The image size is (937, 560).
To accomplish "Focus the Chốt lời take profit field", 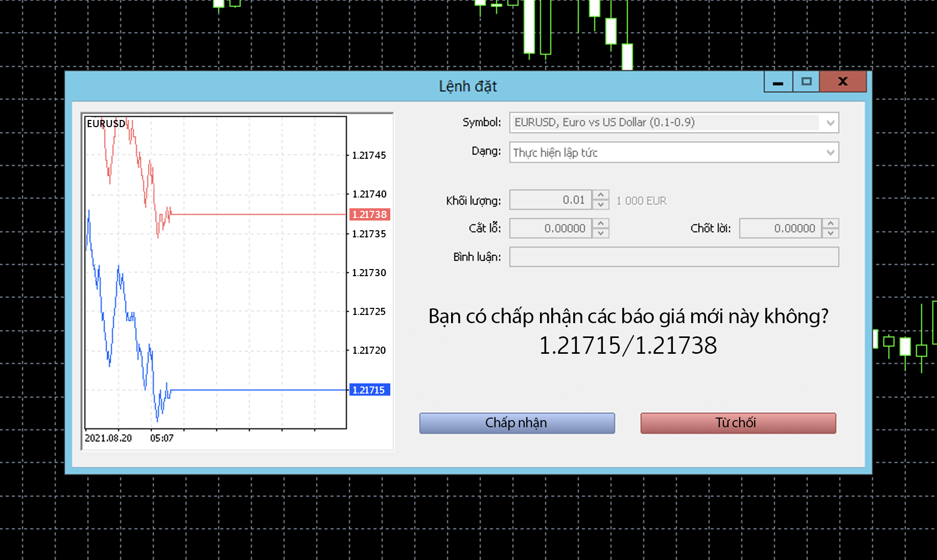I will click(x=781, y=228).
